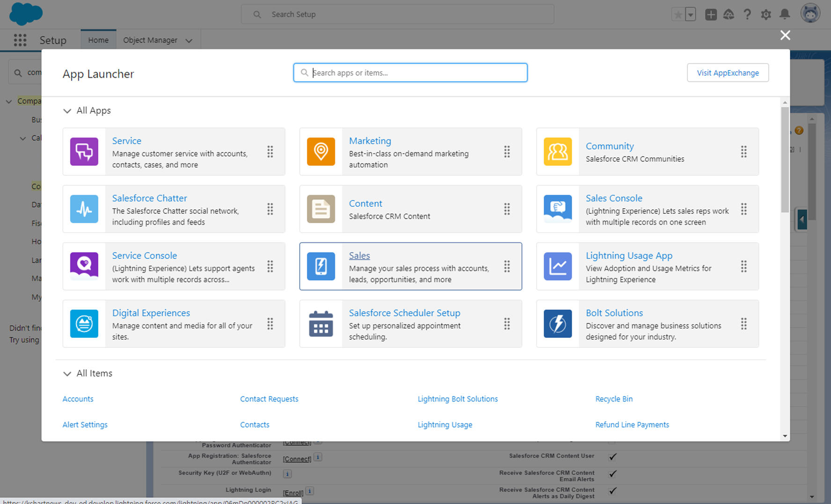The height and width of the screenshot is (504, 831).
Task: Open the Community app icon
Action: pyautogui.click(x=558, y=152)
